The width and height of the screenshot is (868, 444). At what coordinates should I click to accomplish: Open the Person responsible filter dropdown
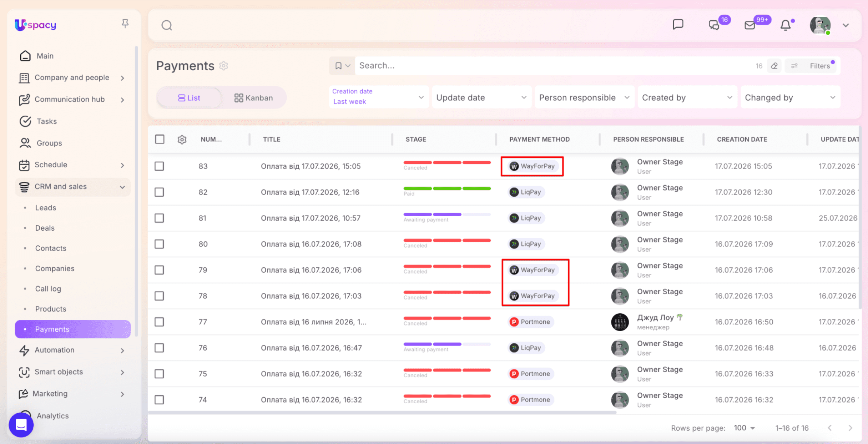584,97
